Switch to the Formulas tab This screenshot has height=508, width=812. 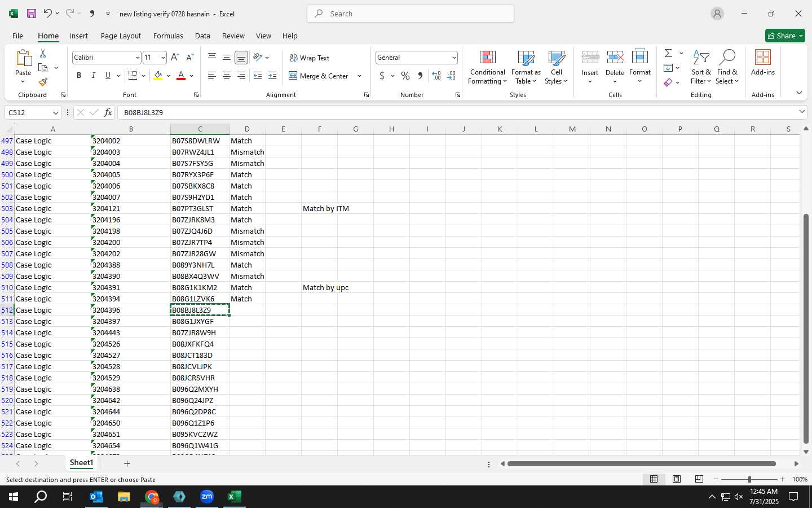tap(168, 36)
